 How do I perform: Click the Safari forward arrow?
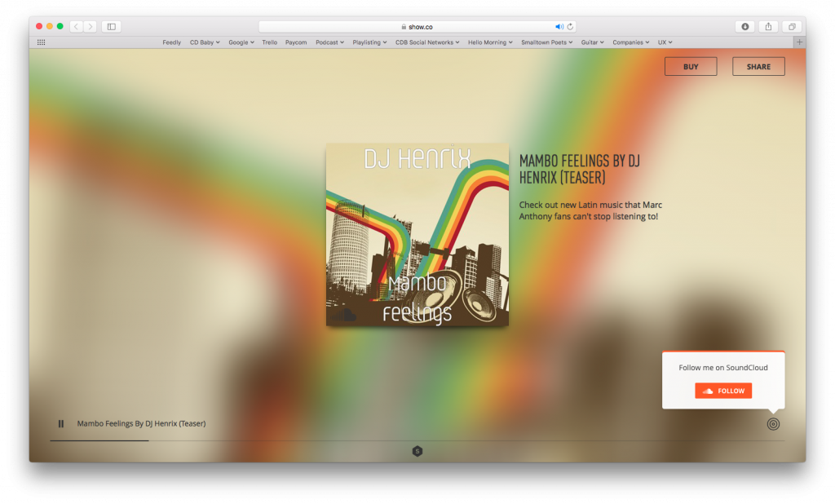tap(90, 26)
